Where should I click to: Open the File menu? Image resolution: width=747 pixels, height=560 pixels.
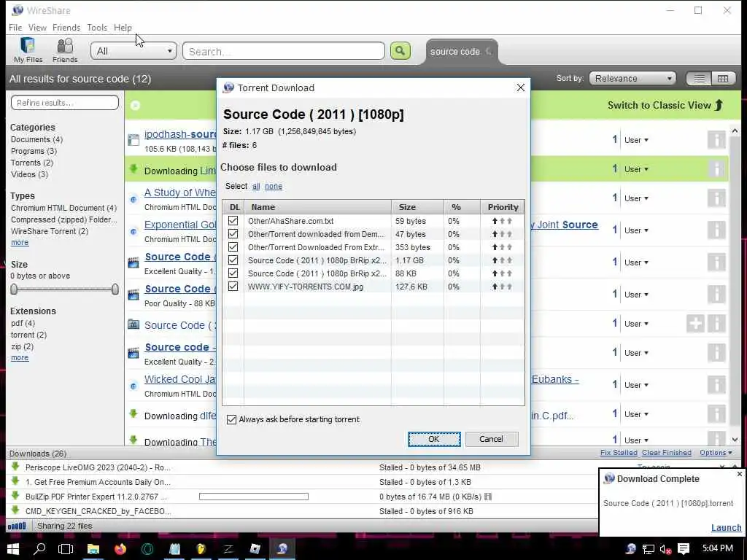coord(15,28)
